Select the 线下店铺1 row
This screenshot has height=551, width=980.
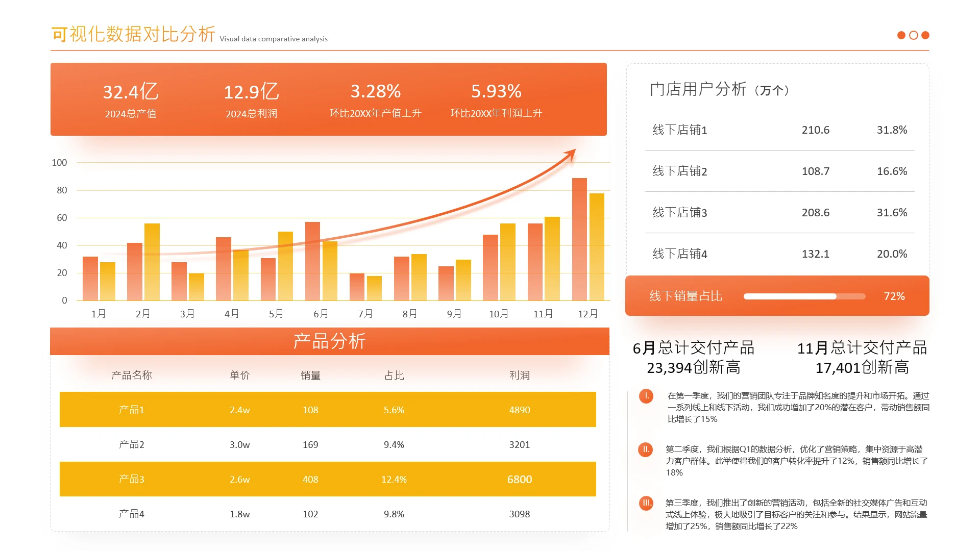779,130
